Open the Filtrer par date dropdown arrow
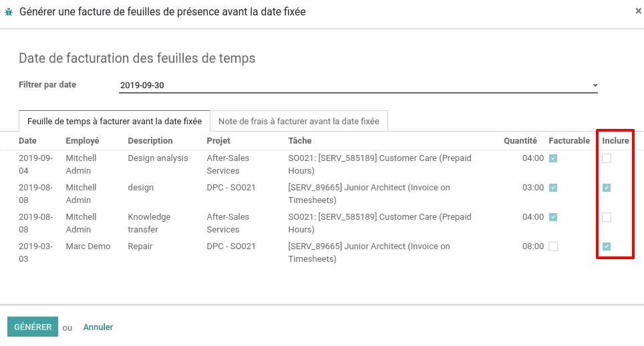This screenshot has height=346, width=644. pos(595,85)
